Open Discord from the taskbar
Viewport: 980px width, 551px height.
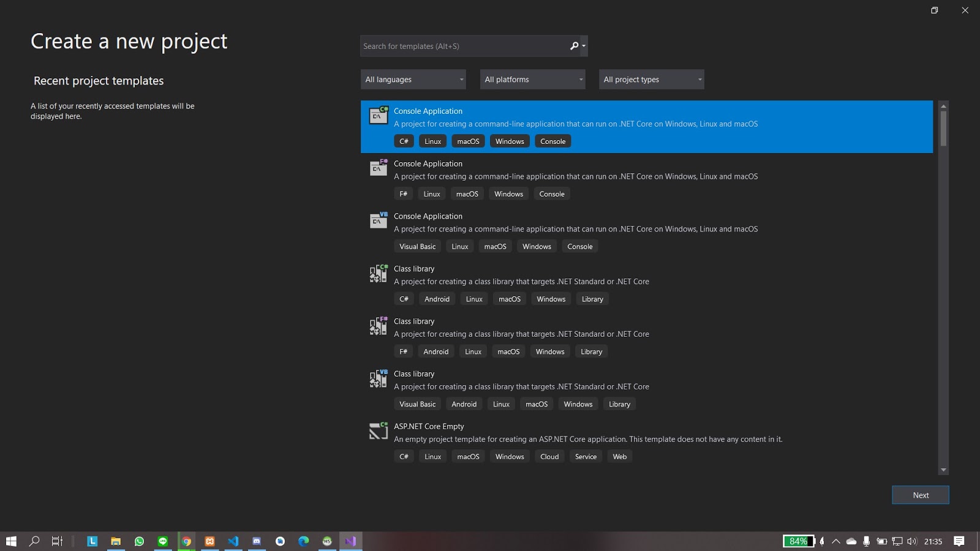[x=257, y=541]
